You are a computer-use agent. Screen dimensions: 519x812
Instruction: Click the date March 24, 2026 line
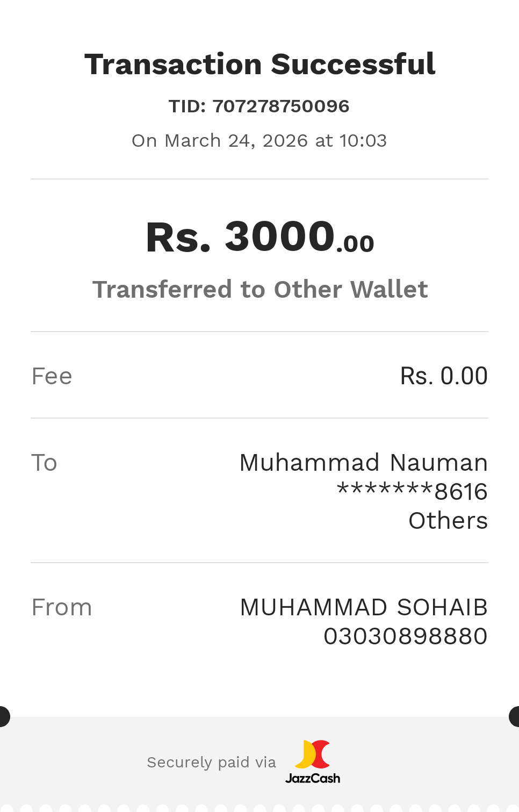tap(259, 141)
